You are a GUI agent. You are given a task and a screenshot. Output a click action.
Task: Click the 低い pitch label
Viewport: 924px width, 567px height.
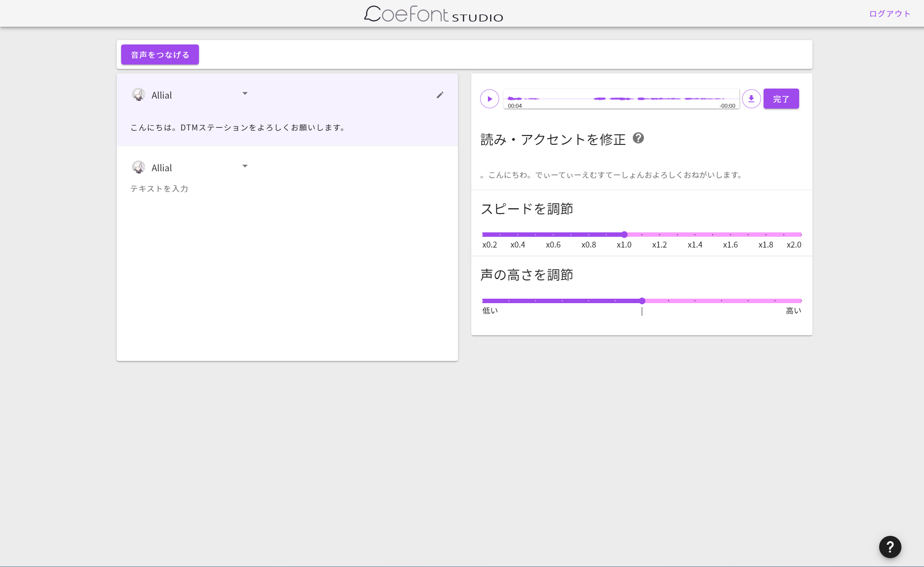pos(490,311)
